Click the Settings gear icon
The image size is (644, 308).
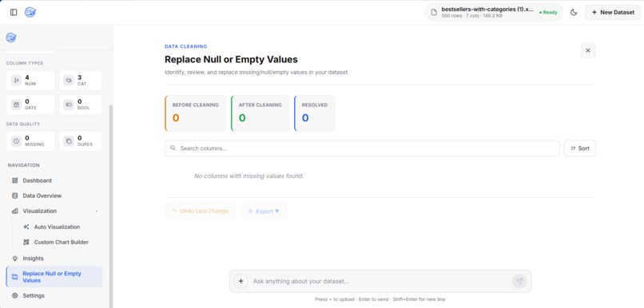click(x=15, y=296)
